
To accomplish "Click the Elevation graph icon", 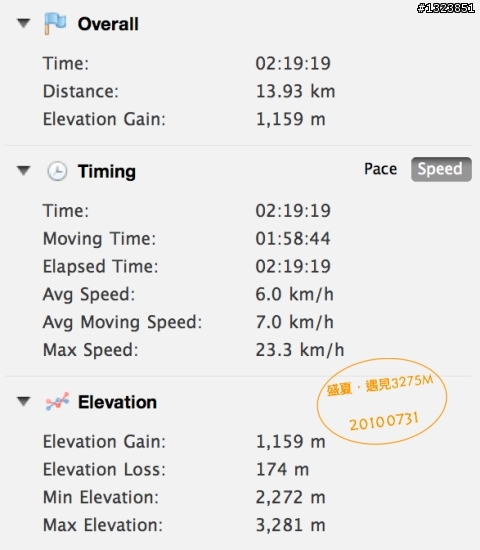I will point(57,402).
